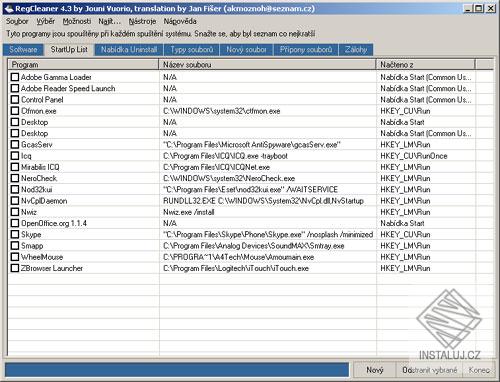Click 'Nabídka Start' in the OpenOffice.org row
Image resolution: width=500 pixels, height=382 pixels.
(x=402, y=223)
